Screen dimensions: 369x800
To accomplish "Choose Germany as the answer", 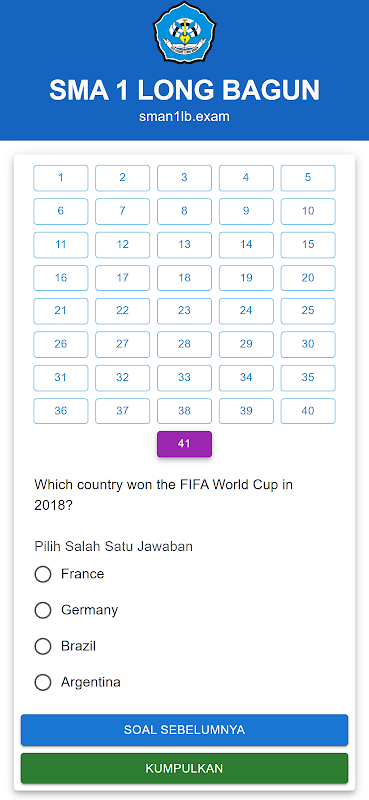I will [x=43, y=610].
